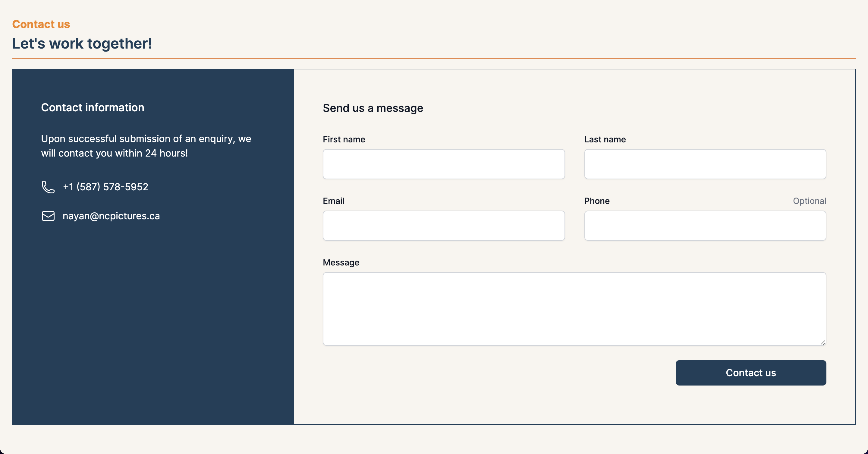Click the Let's work together! heading
Image resolution: width=868 pixels, height=454 pixels.
click(82, 43)
